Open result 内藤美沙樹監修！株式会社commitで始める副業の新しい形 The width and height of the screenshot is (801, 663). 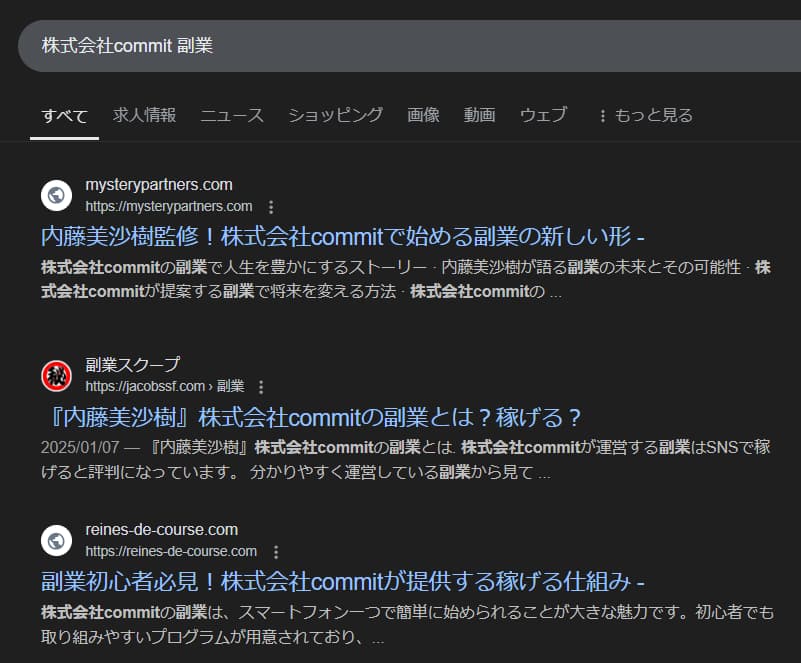343,236
